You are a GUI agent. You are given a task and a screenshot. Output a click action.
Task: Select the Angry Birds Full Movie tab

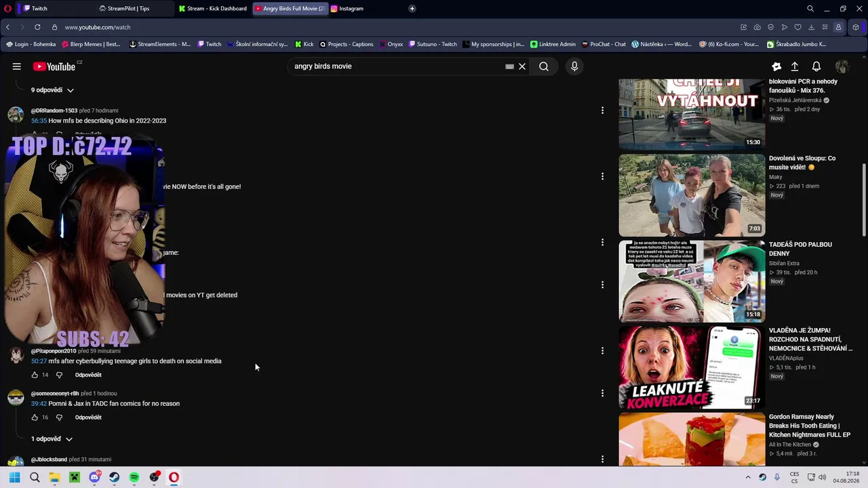[290, 9]
